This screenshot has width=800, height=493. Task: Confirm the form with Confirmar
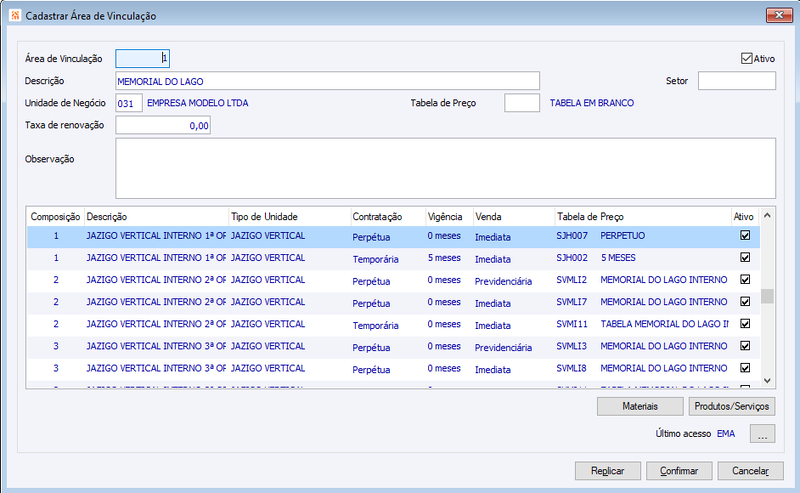click(679, 471)
